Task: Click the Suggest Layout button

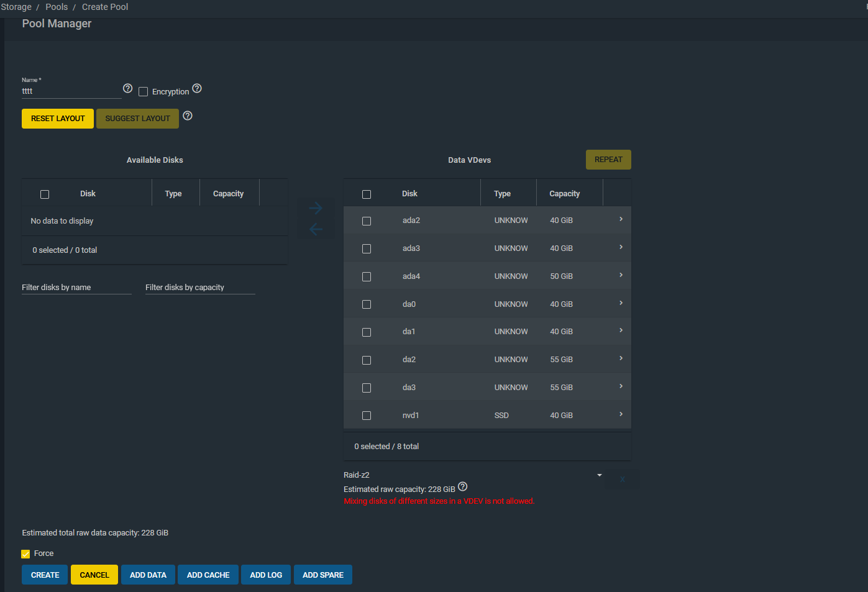Action: click(137, 119)
